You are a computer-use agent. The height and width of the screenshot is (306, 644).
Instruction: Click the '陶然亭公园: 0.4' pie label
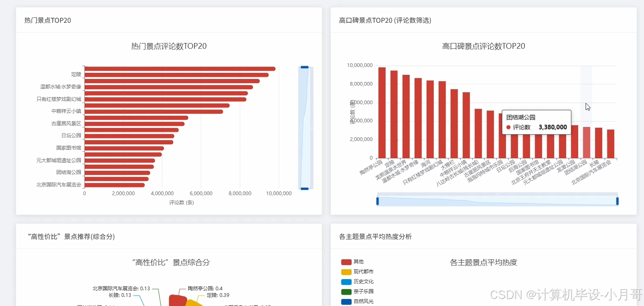tap(205, 288)
